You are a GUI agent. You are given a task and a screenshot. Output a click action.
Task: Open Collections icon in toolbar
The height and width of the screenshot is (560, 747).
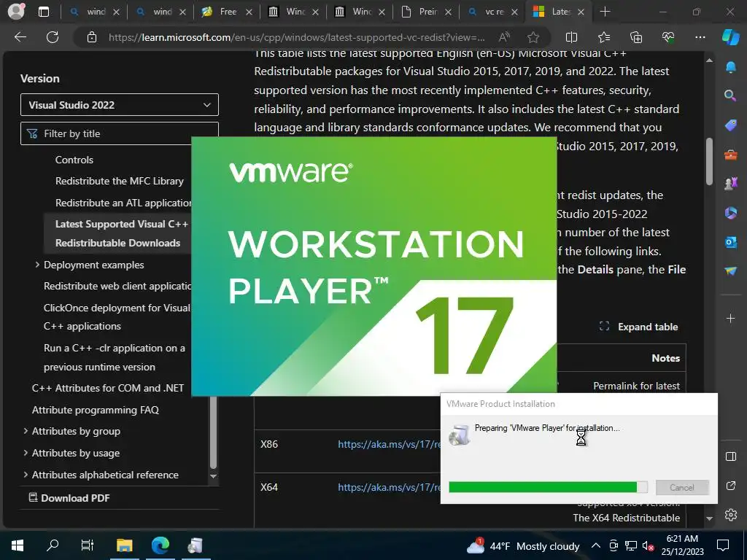(636, 37)
